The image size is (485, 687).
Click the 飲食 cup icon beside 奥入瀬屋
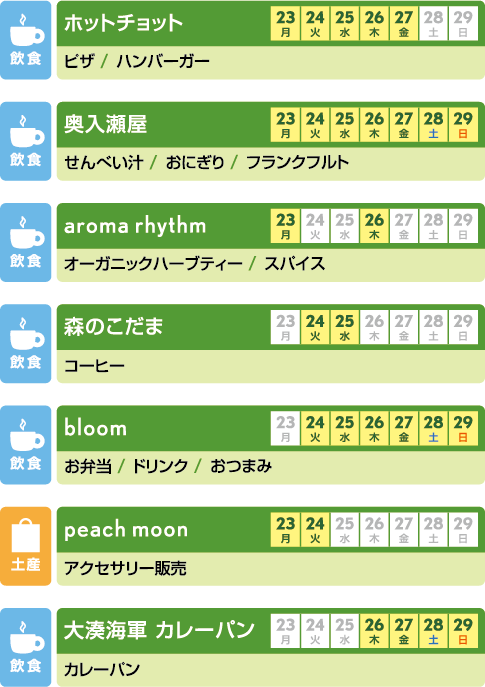point(25,141)
